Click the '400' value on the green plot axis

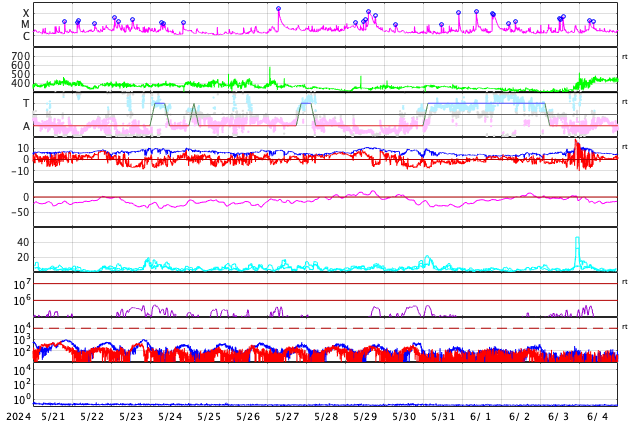(x=21, y=83)
